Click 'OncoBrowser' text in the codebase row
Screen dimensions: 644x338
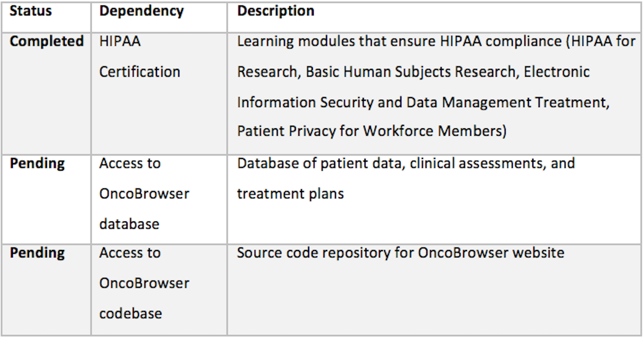(x=144, y=283)
